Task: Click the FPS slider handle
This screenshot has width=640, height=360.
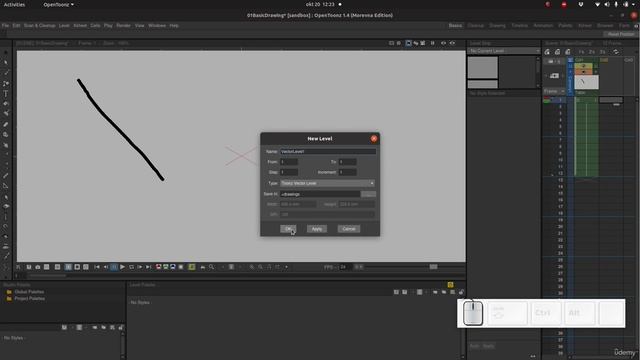Action: (433, 267)
